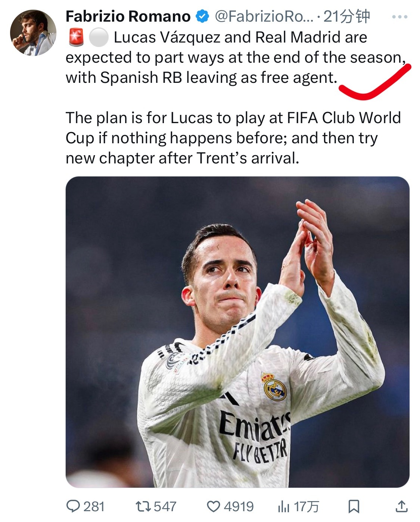Screen dimensions: 420x522
Task: Share the tweet via upload arrow icon
Action: click(401, 506)
